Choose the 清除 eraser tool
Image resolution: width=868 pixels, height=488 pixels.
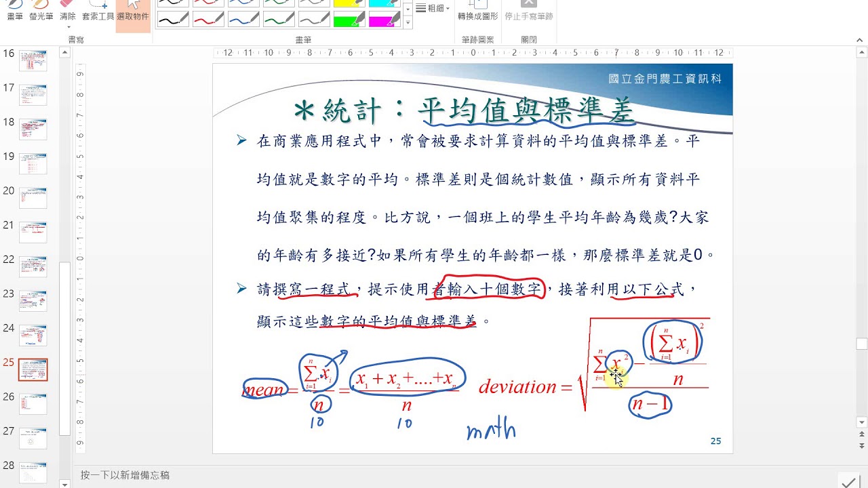click(x=68, y=11)
